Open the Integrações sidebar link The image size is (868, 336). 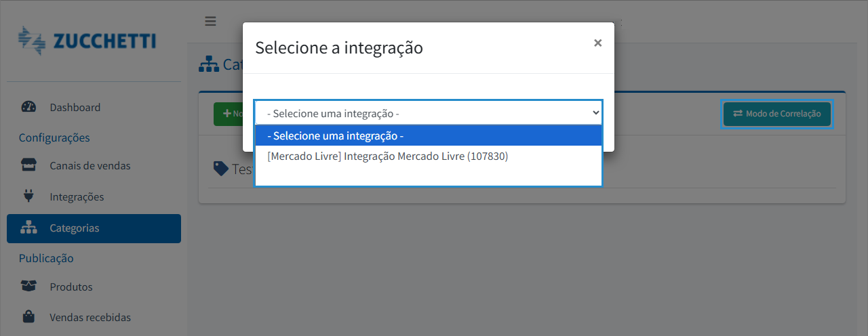(x=77, y=196)
